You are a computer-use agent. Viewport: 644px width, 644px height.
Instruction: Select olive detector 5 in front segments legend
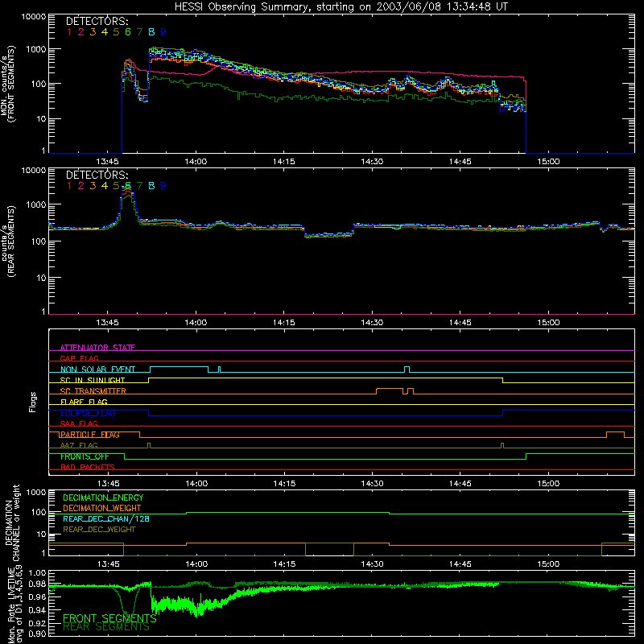pyautogui.click(x=116, y=32)
